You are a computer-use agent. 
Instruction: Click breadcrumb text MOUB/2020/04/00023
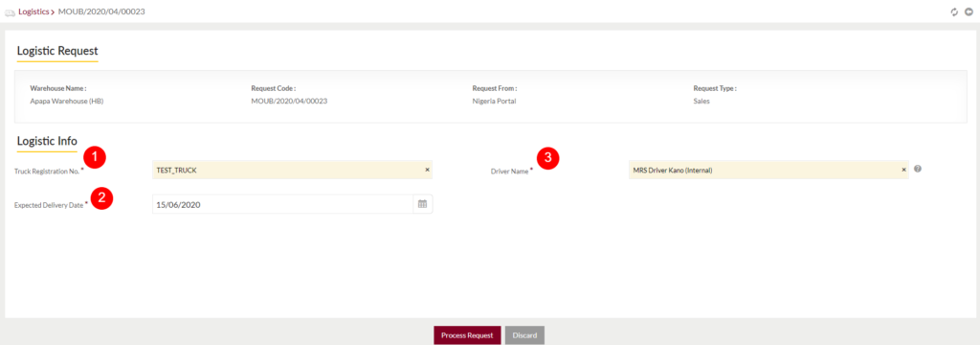(x=101, y=11)
